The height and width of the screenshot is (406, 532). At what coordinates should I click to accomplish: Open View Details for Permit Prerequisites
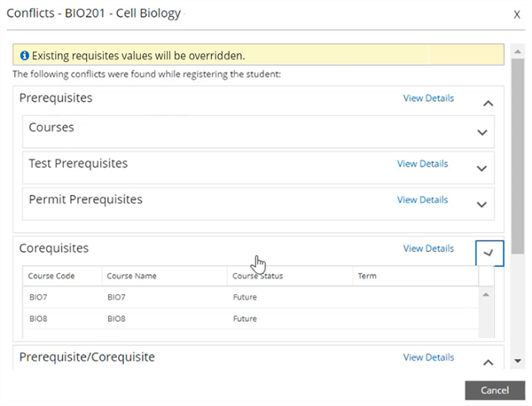click(x=422, y=200)
